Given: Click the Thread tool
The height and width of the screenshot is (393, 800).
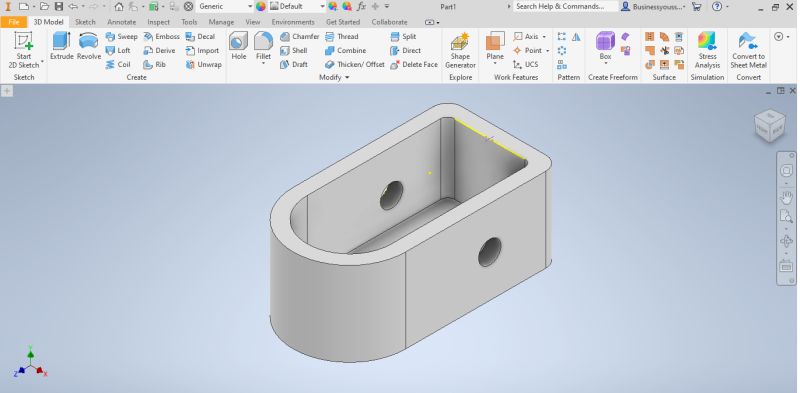Looking at the screenshot, I should pos(341,37).
